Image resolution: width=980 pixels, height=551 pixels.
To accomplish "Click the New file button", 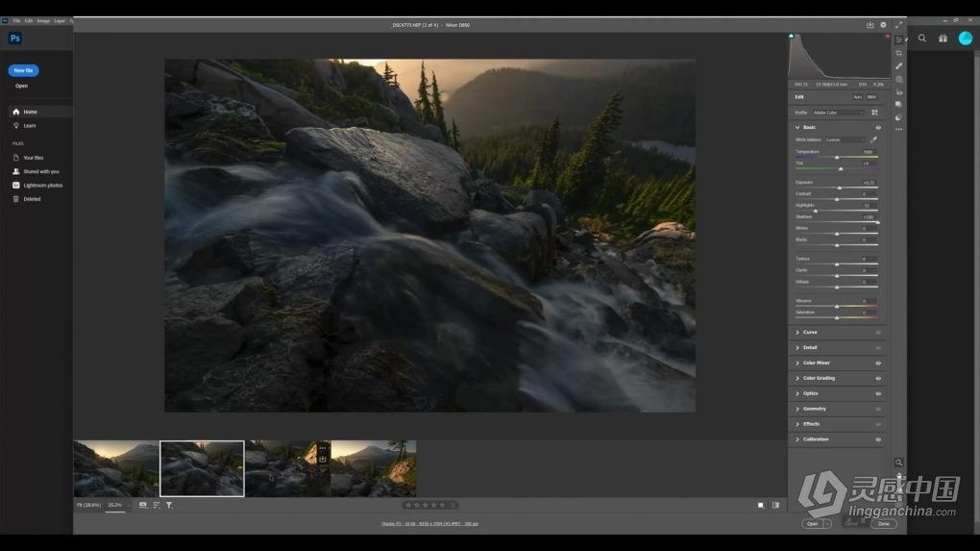I will [x=24, y=70].
